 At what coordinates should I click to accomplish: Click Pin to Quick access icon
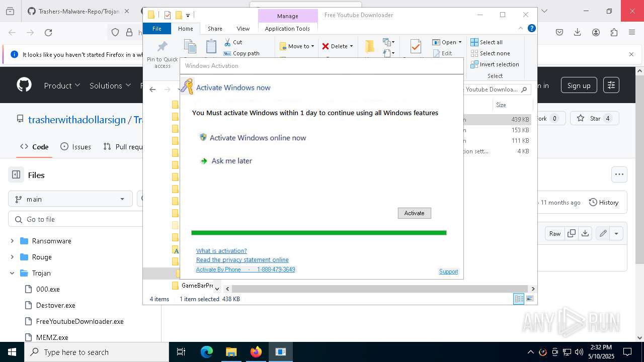(162, 47)
